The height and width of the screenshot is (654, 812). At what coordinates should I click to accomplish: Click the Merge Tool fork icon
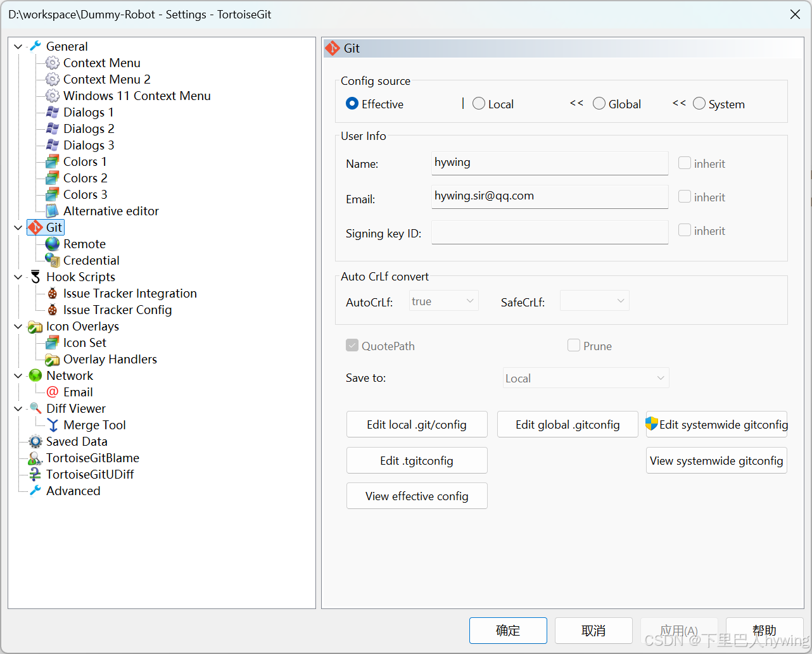pyautogui.click(x=53, y=425)
